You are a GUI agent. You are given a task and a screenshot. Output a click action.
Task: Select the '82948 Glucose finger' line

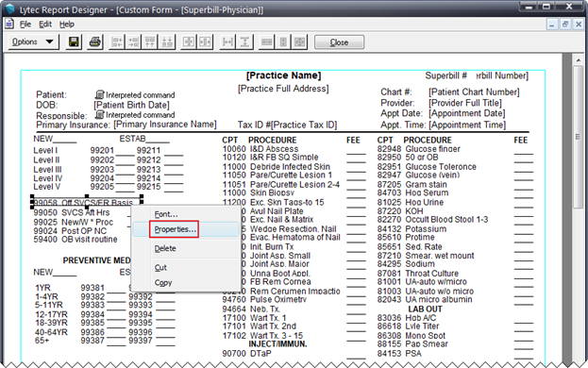(x=418, y=149)
